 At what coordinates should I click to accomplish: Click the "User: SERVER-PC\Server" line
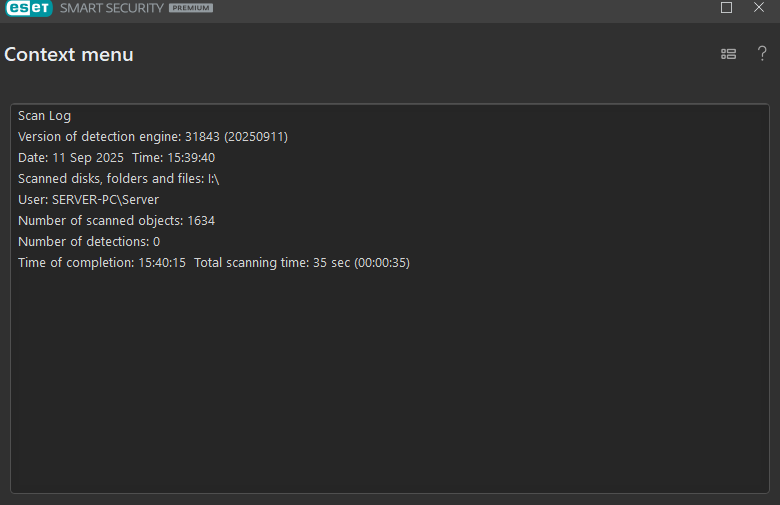pos(89,200)
